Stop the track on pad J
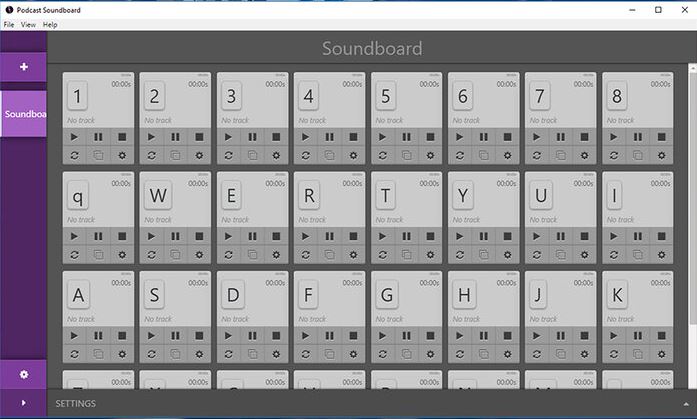 coord(585,336)
